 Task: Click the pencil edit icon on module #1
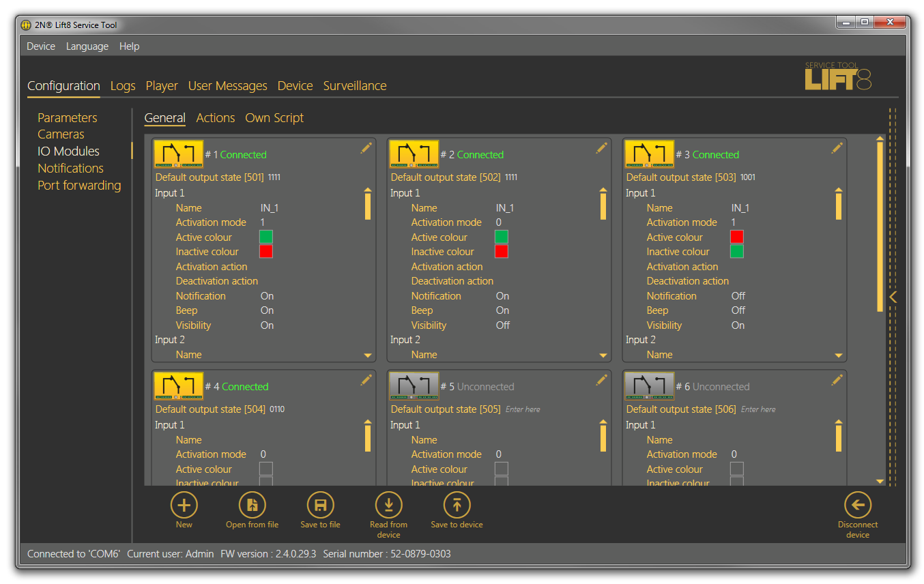point(366,148)
